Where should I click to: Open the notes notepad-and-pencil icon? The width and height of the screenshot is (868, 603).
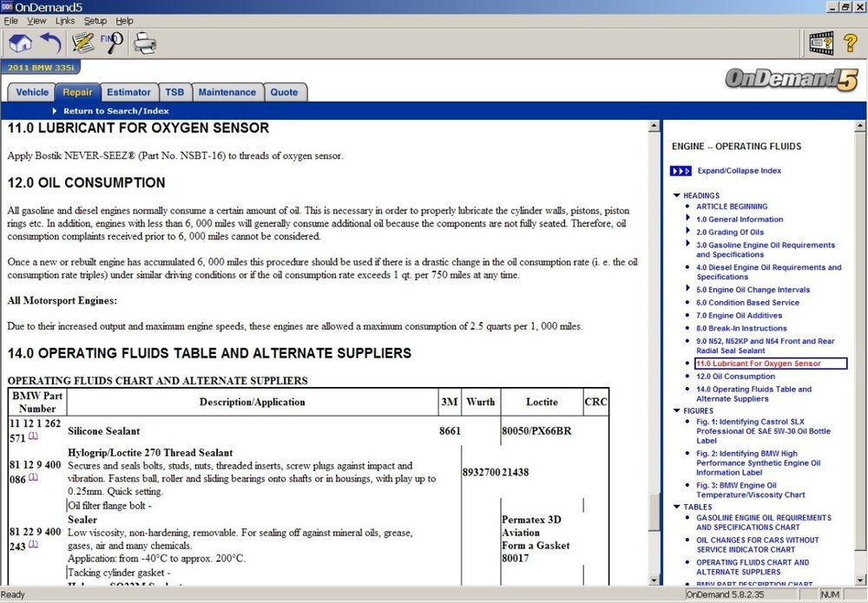pyautogui.click(x=83, y=42)
